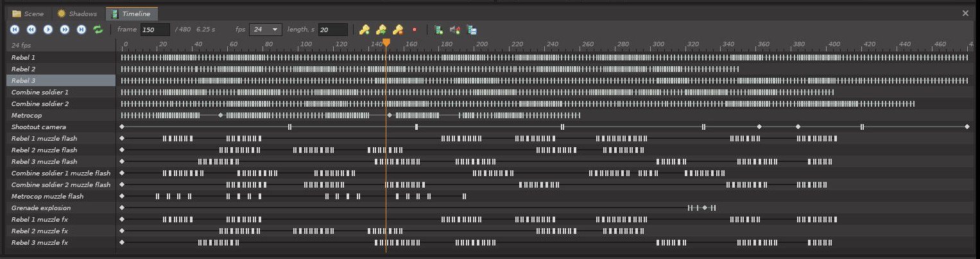Image resolution: width=980 pixels, height=259 pixels.
Task: Step forward one frame
Action: (65, 30)
